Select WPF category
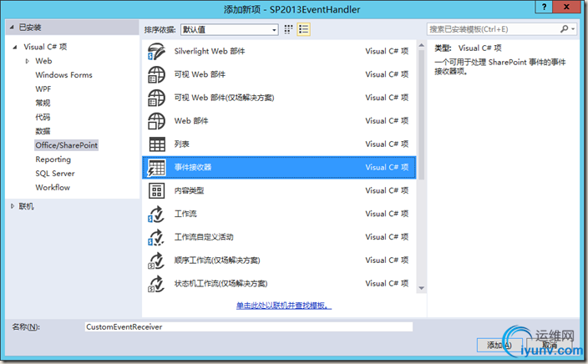The image size is (588, 364). click(x=43, y=89)
